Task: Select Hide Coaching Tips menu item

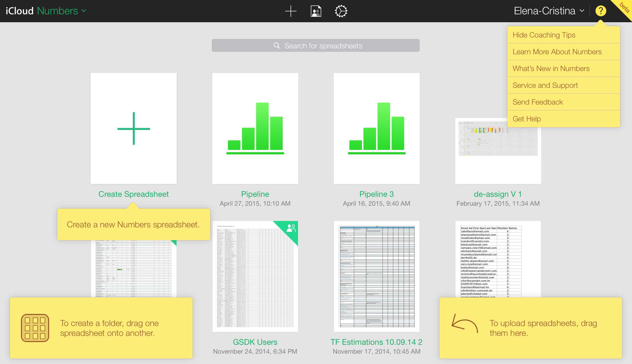Action: [544, 35]
